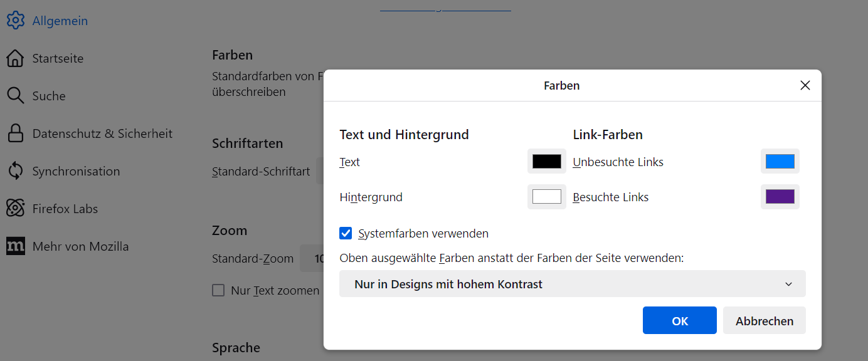This screenshot has height=361, width=868.
Task: Pick the Text color swatch
Action: coord(546,162)
